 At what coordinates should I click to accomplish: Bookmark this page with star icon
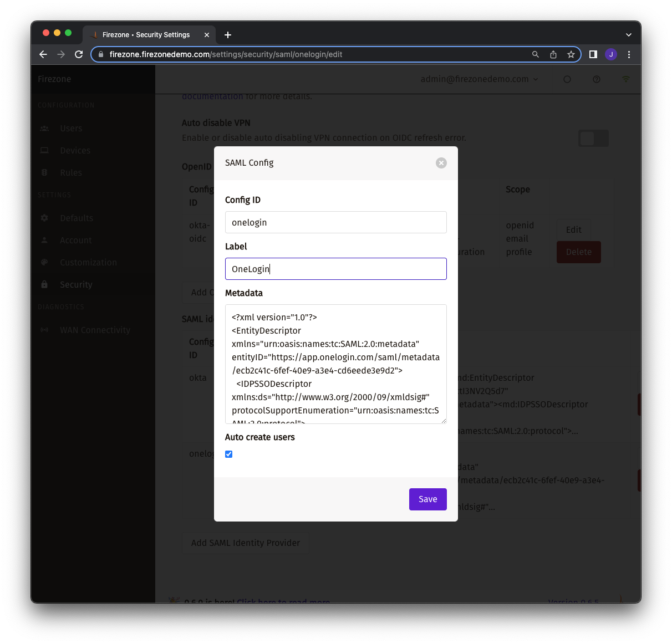571,54
